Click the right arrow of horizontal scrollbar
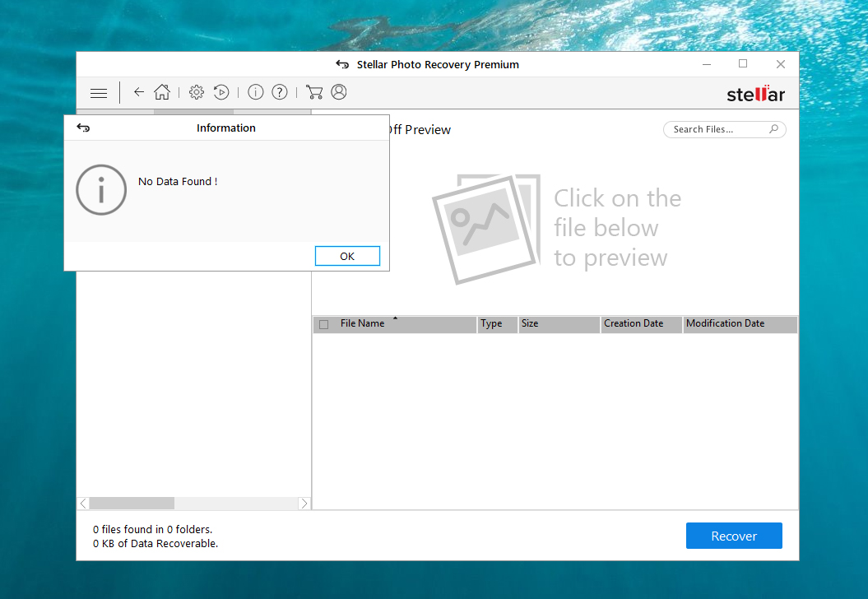 (304, 504)
